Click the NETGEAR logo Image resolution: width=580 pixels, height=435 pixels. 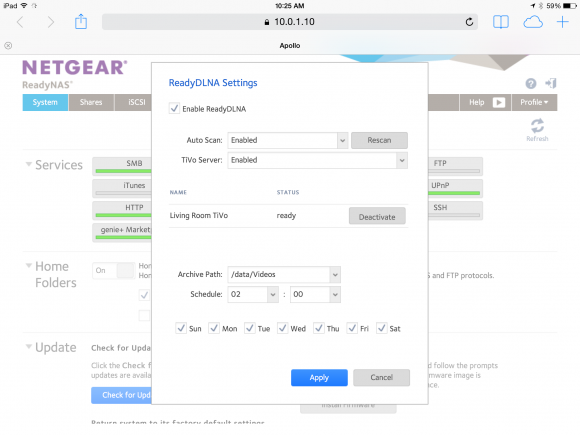pyautogui.click(x=75, y=67)
